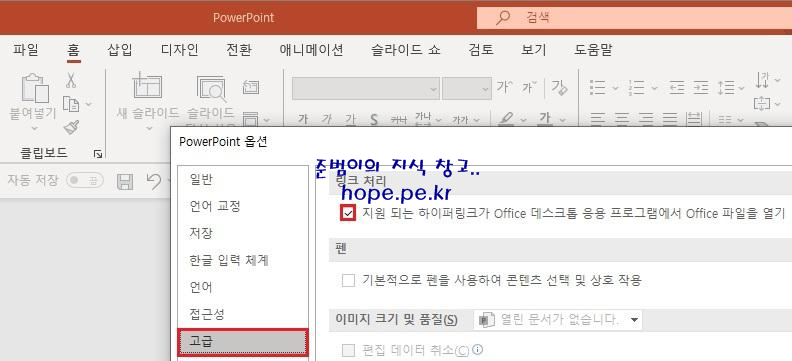This screenshot has width=792, height=361.
Task: Click the Align Left paragraph icon
Action: (598, 120)
